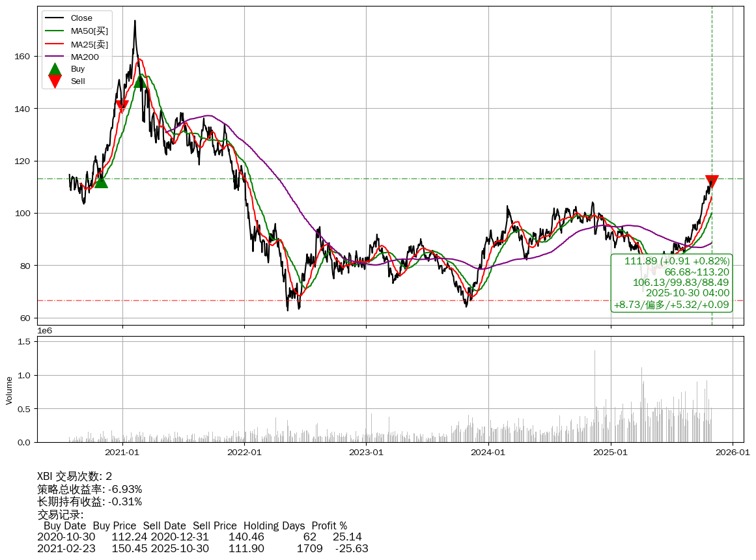Click the 策略总收益率 summary line
Screen dimensions: 756x560
point(89,489)
